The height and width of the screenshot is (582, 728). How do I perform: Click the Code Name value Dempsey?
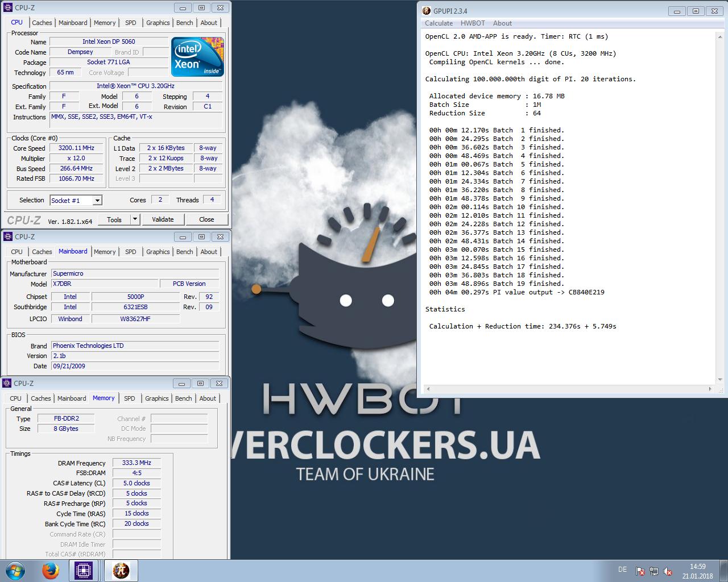click(x=80, y=52)
